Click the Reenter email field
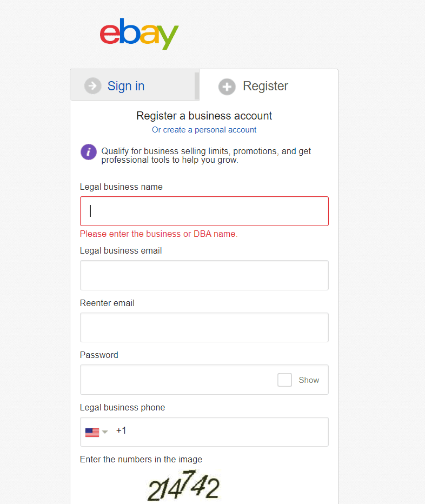The width and height of the screenshot is (425, 504). 204,328
